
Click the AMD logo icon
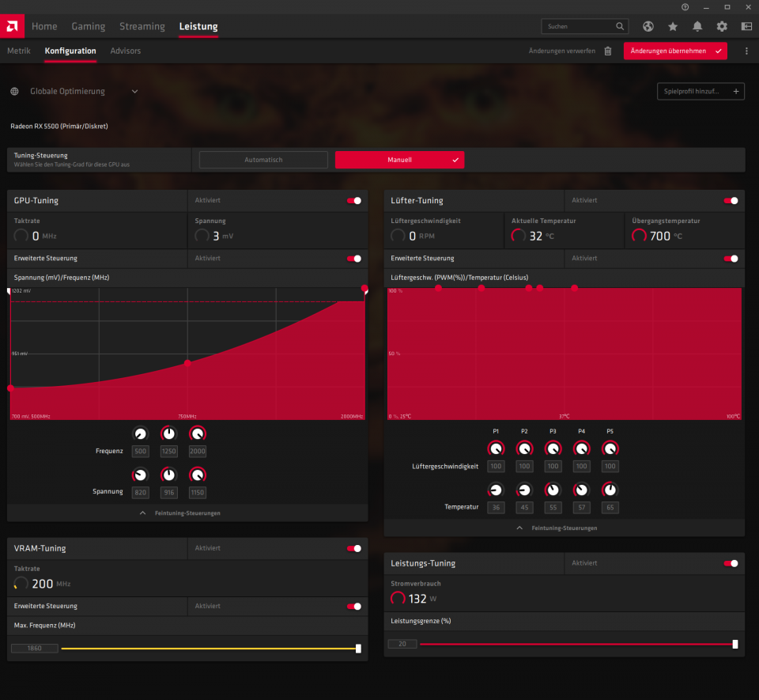click(12, 26)
